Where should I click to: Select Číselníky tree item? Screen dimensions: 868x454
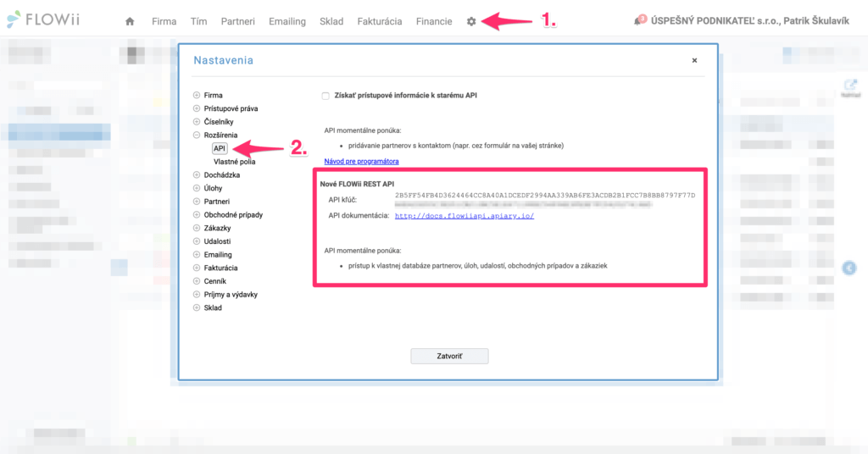click(x=219, y=122)
